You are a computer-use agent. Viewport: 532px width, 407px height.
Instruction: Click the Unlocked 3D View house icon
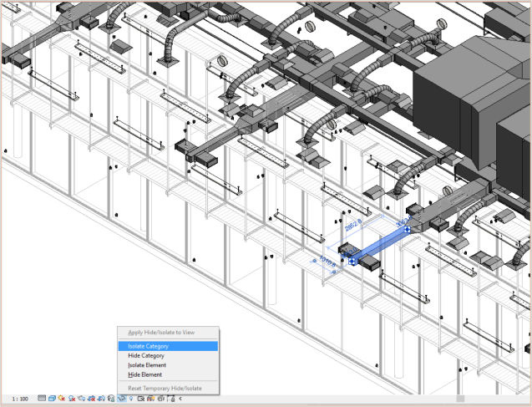click(111, 398)
